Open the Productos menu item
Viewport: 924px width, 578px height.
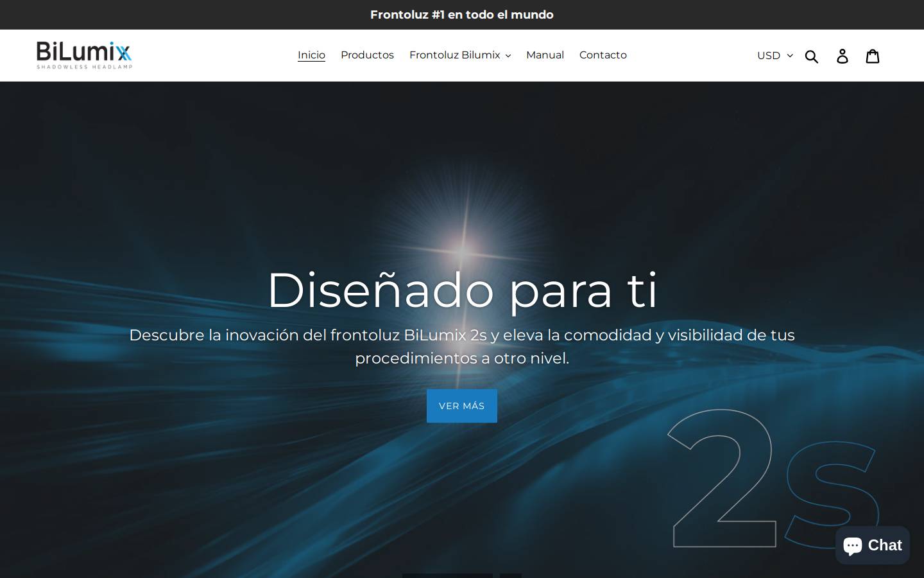point(367,55)
